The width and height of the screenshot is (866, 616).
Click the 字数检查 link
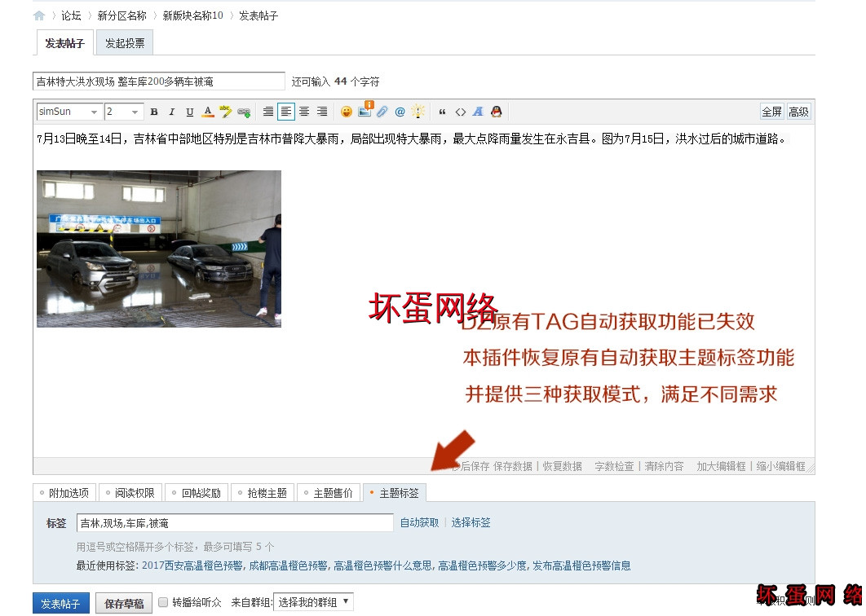click(x=614, y=466)
